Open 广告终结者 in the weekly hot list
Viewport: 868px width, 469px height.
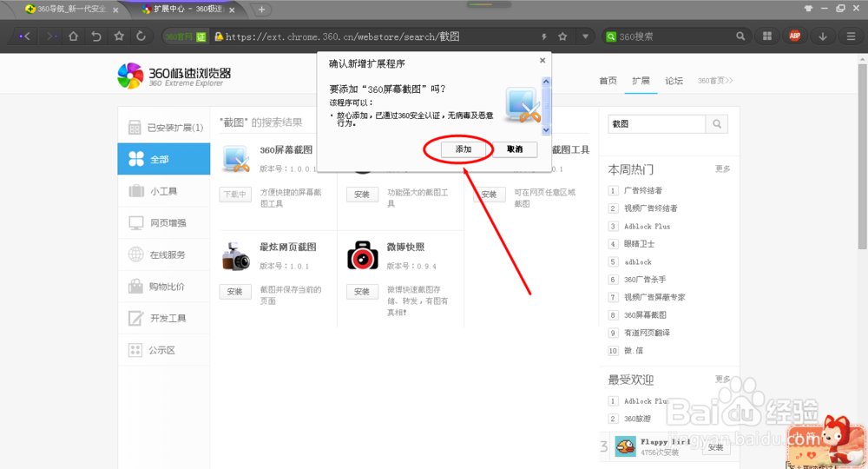642,190
